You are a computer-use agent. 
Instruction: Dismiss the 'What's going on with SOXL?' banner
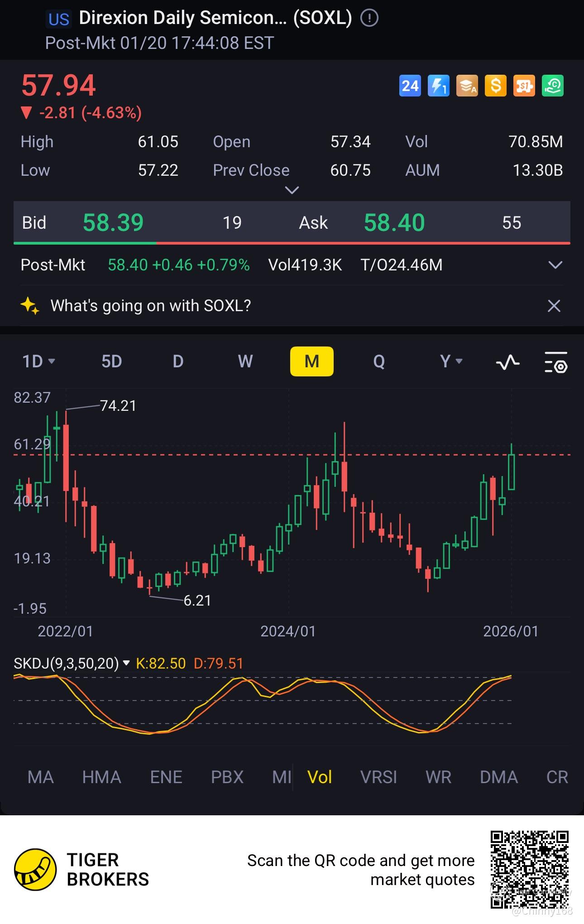554,306
